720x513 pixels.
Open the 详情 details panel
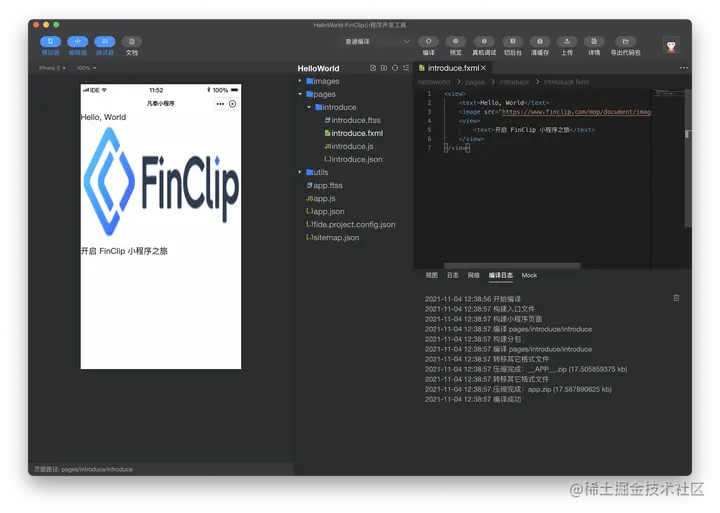594,45
